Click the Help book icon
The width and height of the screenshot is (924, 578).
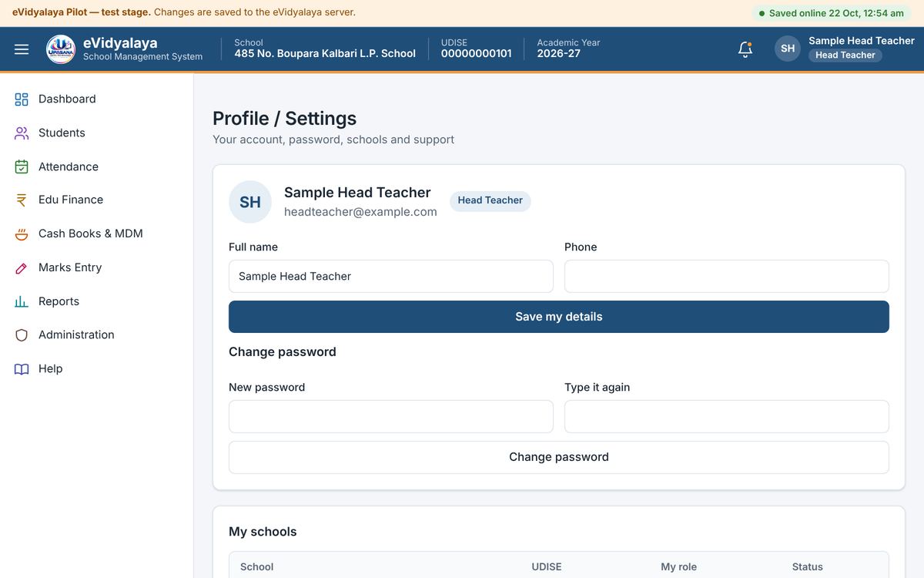point(22,369)
